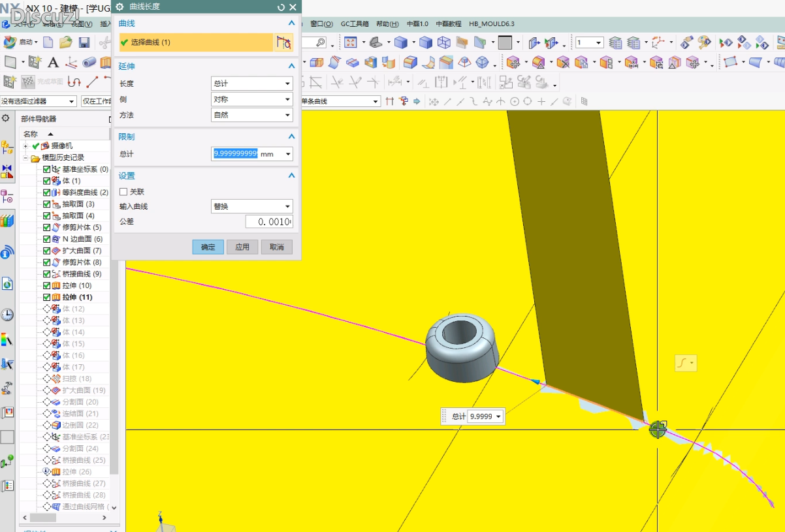Open the 侧 dropdown set to 对称
Viewport: 785px width, 532px height.
coord(252,99)
